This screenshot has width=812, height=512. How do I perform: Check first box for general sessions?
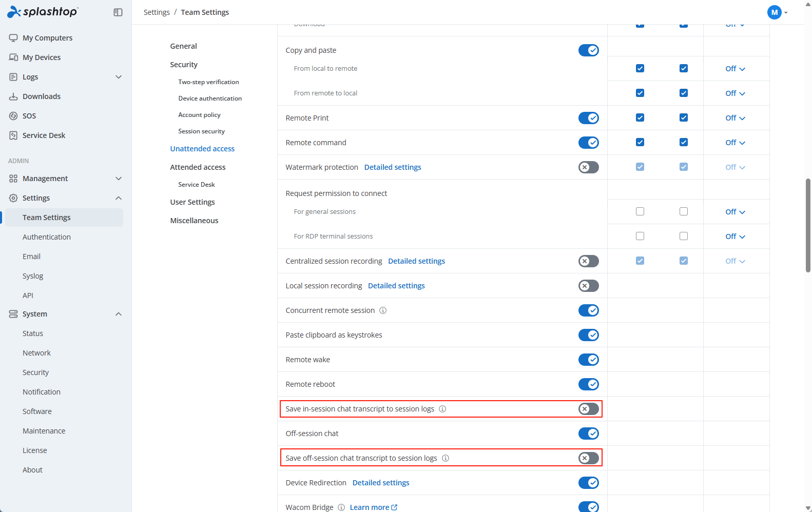pyautogui.click(x=640, y=211)
